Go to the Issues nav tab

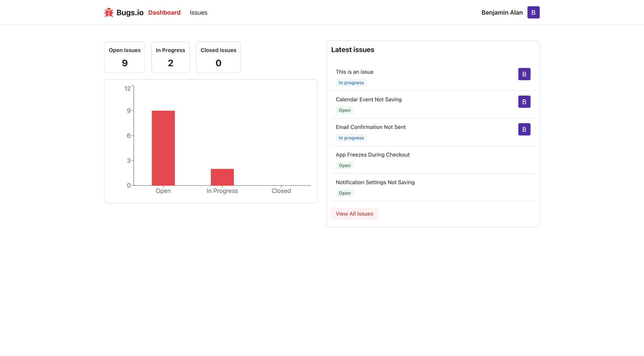199,12
